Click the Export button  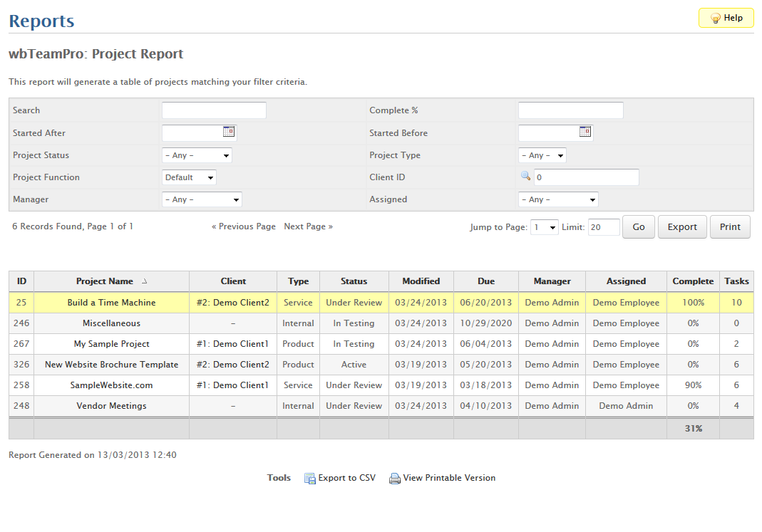[x=682, y=227]
